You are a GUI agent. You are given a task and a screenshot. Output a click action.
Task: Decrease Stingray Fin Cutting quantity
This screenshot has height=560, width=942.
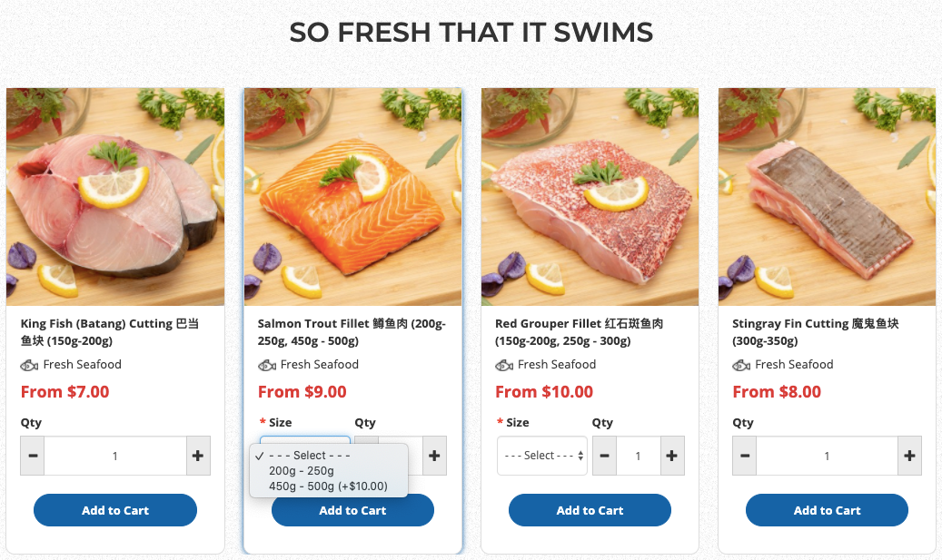point(745,456)
